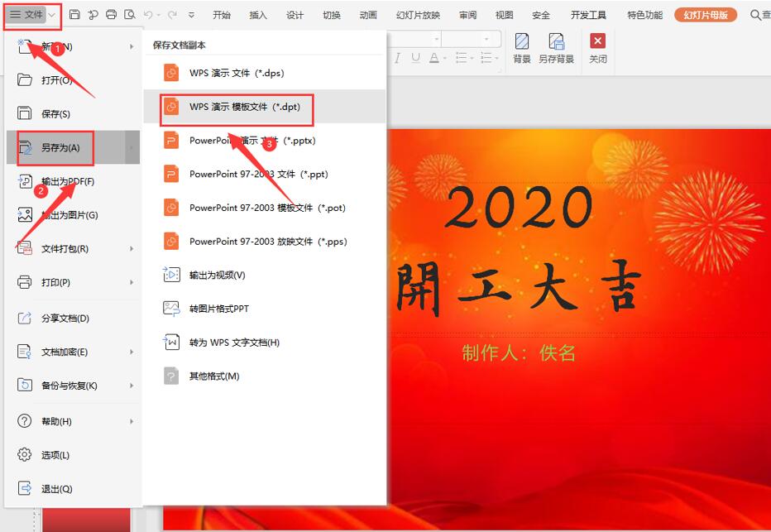Select WPS 演示 模板文件 (*.dpt) format
771x532 pixels.
265,107
